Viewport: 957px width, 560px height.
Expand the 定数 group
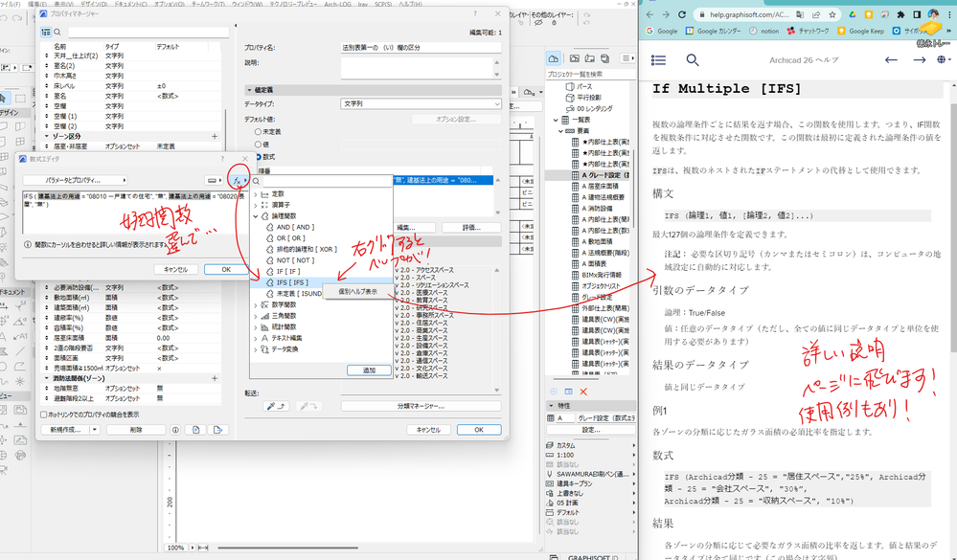pos(256,194)
